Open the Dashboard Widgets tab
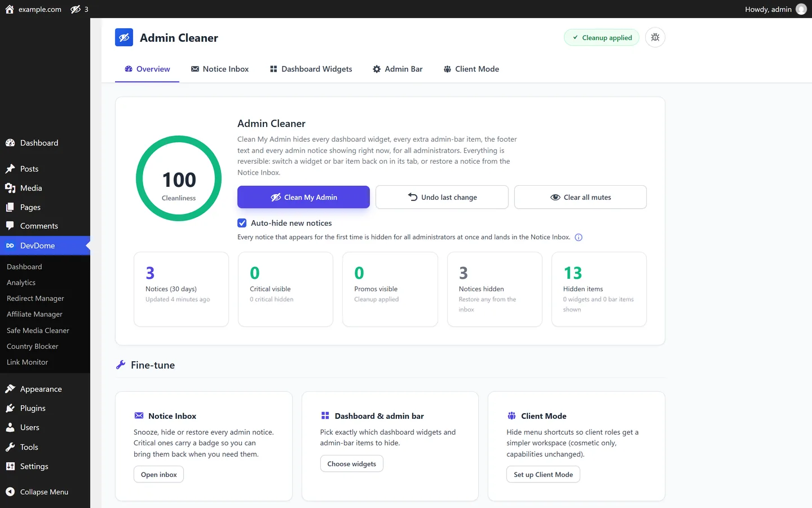The image size is (812, 508). [x=311, y=69]
